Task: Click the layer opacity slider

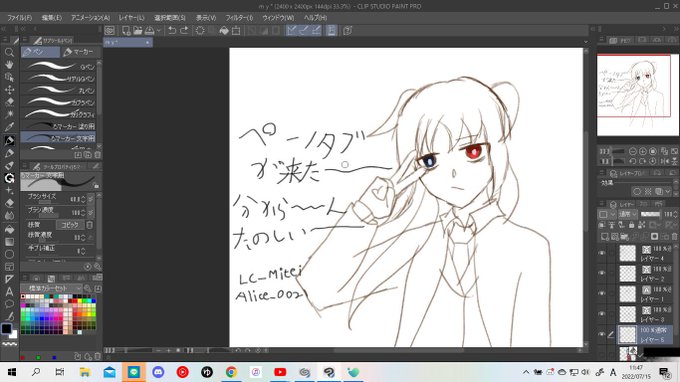Action: click(650, 214)
